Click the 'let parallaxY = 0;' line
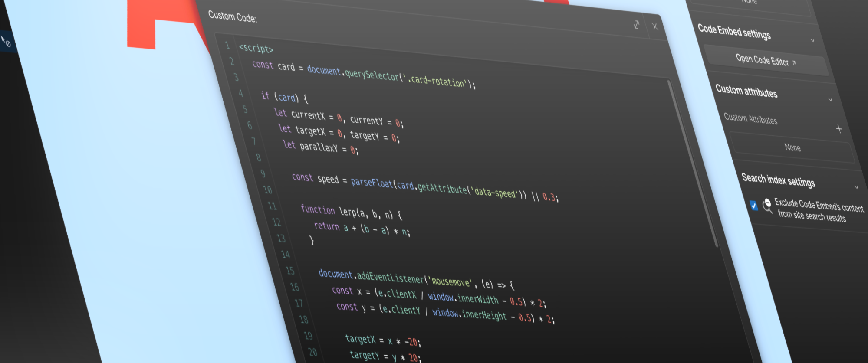Image resolution: width=868 pixels, height=363 pixels. [321, 147]
